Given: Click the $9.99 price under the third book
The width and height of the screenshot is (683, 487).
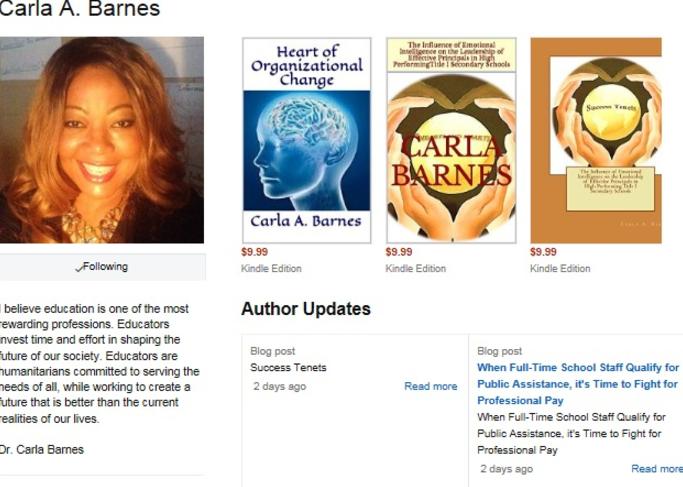Looking at the screenshot, I should 544,252.
